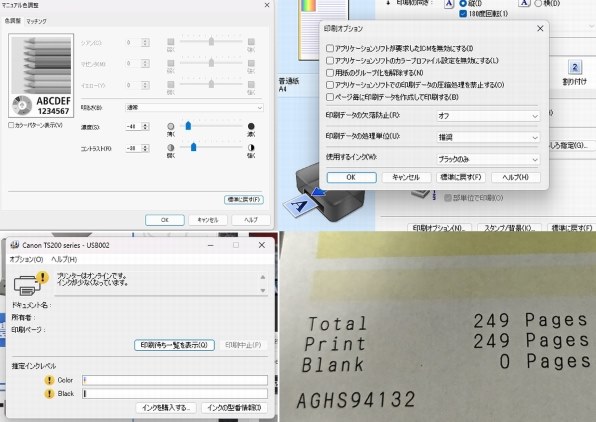Uncheck the 180度回転 checkbox
The width and height of the screenshot is (596, 422).
click(x=463, y=14)
